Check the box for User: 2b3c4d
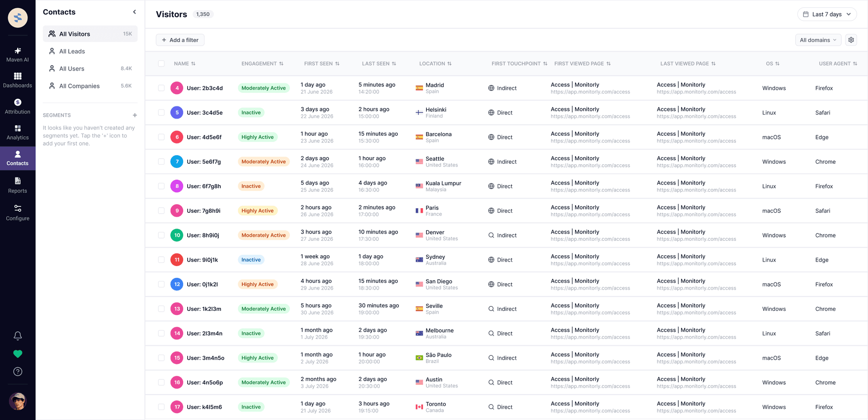This screenshot has width=868, height=420. pyautogui.click(x=161, y=88)
